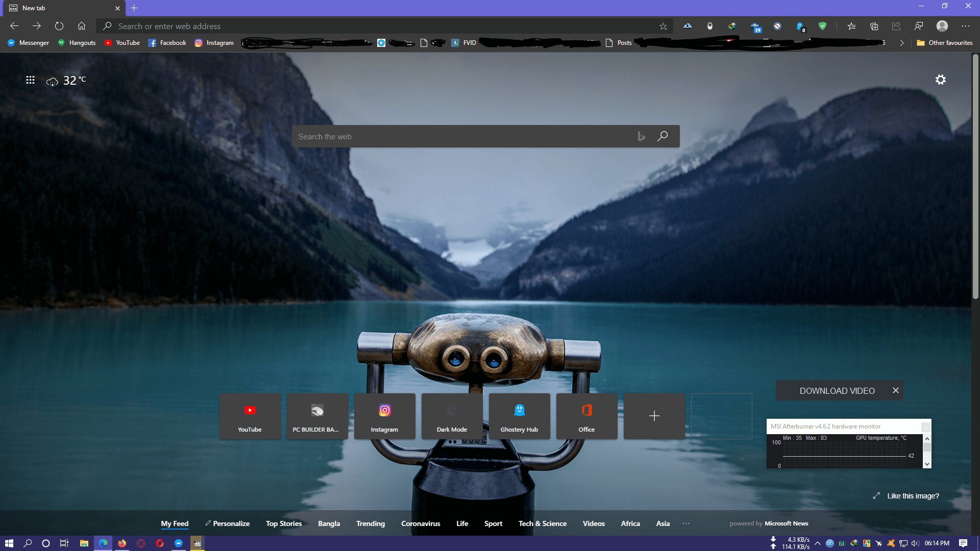Image resolution: width=980 pixels, height=551 pixels.
Task: Open page settings gear icon
Action: pos(940,80)
